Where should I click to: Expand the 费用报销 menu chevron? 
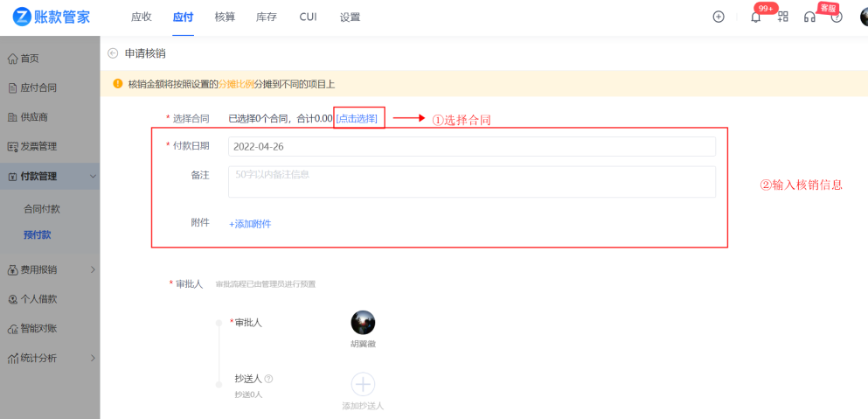click(93, 270)
